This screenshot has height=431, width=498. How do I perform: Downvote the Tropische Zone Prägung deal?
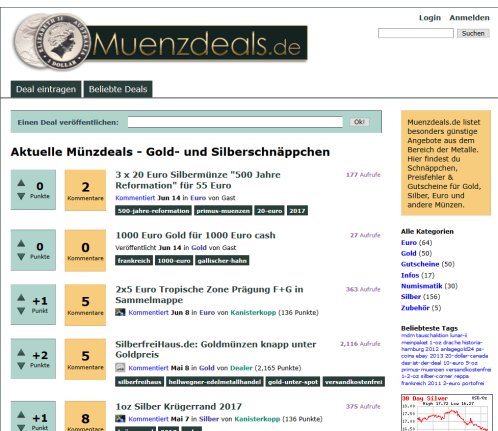[21, 311]
